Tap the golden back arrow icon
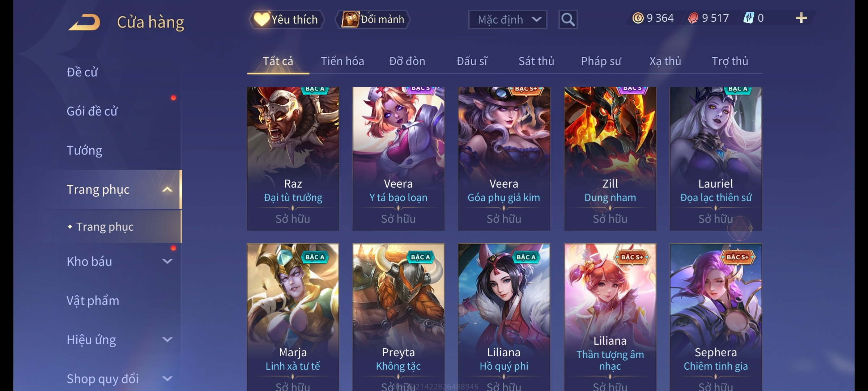The height and width of the screenshot is (391, 868). pyautogui.click(x=84, y=22)
